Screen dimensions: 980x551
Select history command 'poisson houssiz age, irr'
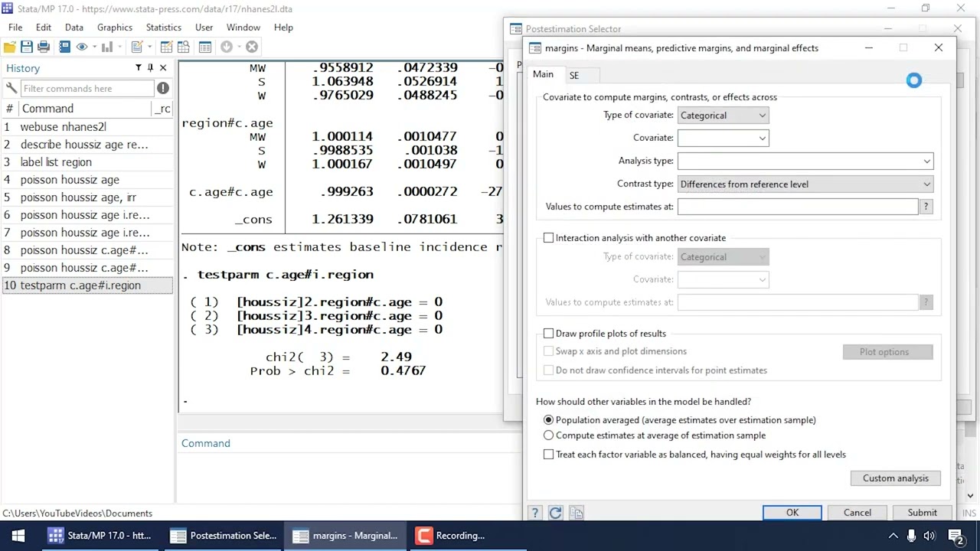click(x=87, y=197)
